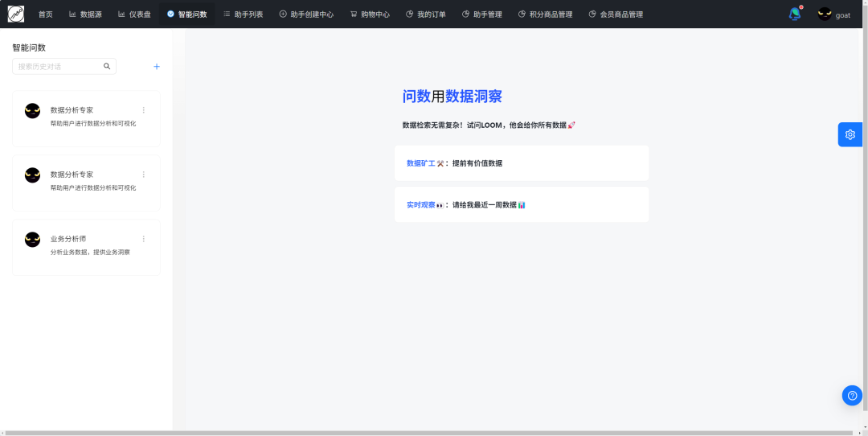Select 数据矿工 suggestion prompt

(x=522, y=162)
